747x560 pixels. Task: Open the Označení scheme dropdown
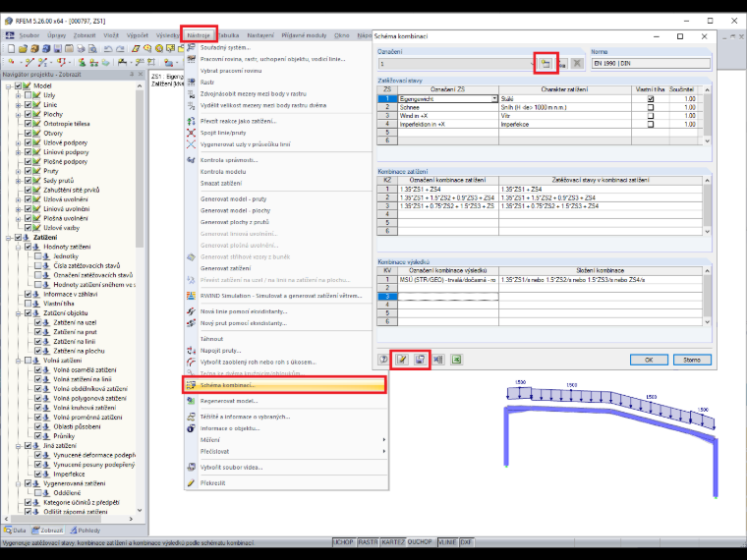pyautogui.click(x=532, y=63)
